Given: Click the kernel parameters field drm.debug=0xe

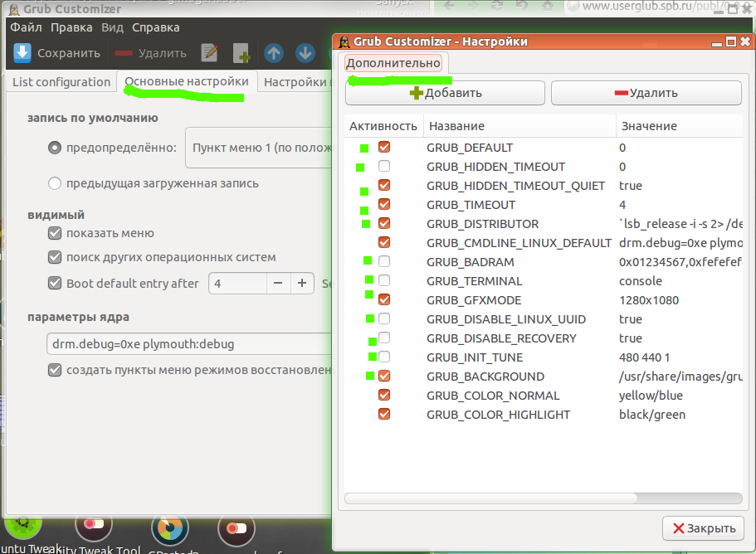Looking at the screenshot, I should click(x=190, y=344).
